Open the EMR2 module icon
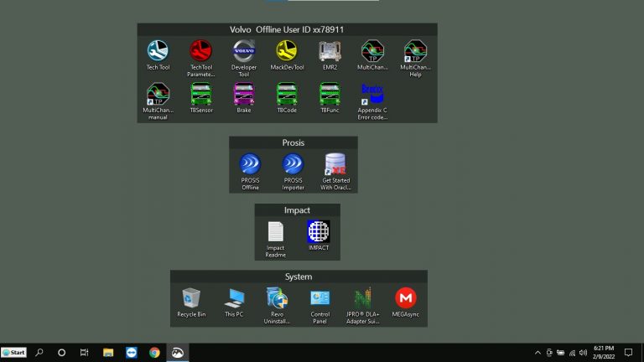644x362 pixels. pyautogui.click(x=330, y=51)
